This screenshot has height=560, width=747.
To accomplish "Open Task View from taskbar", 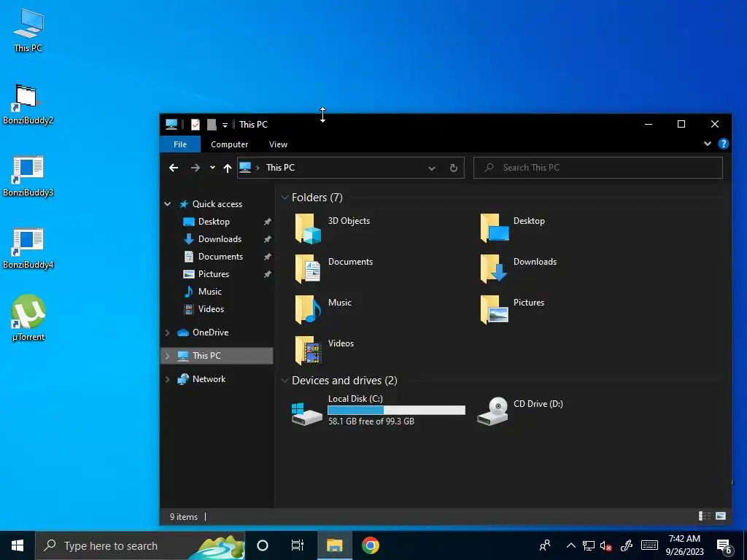I will [x=298, y=545].
